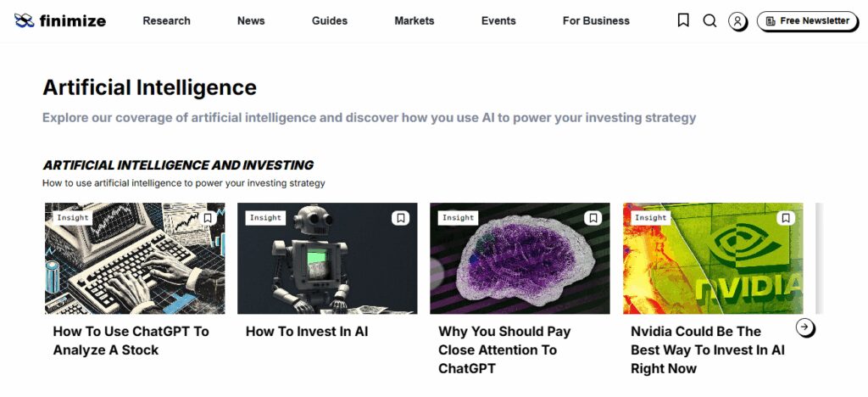Click the Insight tag on the Nvidia card

click(650, 218)
